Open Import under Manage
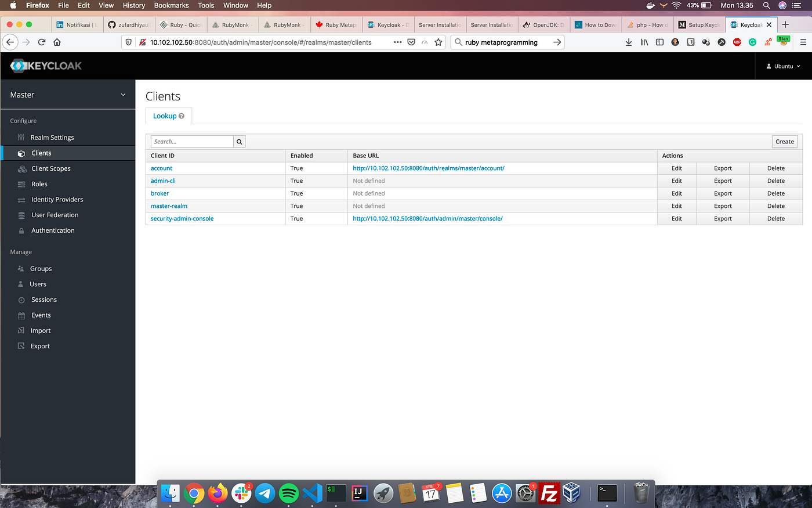Screen dimensions: 812x508 pyautogui.click(x=41, y=331)
